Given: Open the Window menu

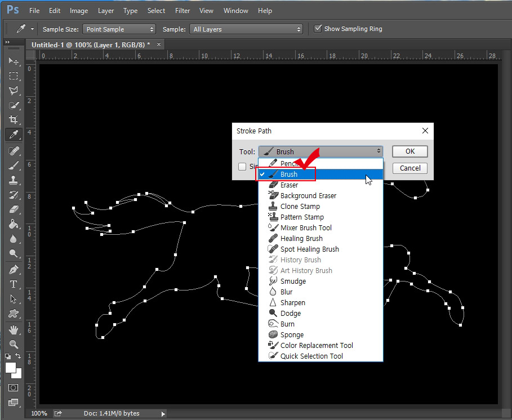Looking at the screenshot, I should pos(236,11).
